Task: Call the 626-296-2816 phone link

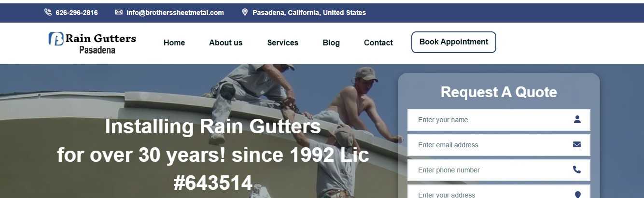Action: [x=77, y=13]
